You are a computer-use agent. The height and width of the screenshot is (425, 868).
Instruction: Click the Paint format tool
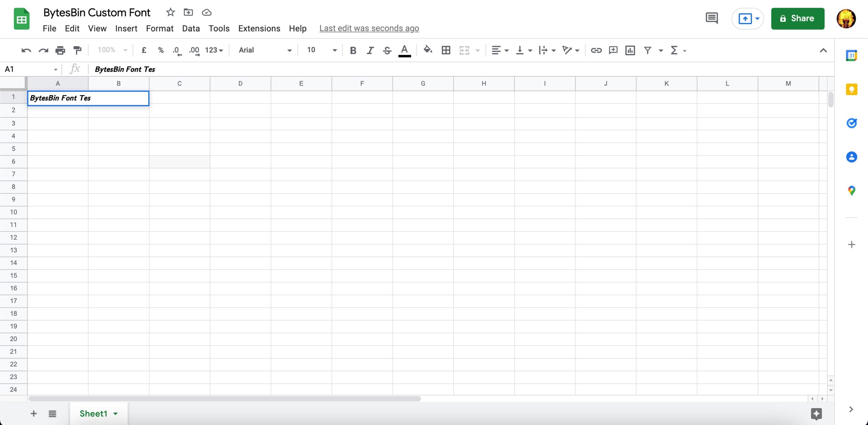click(77, 50)
